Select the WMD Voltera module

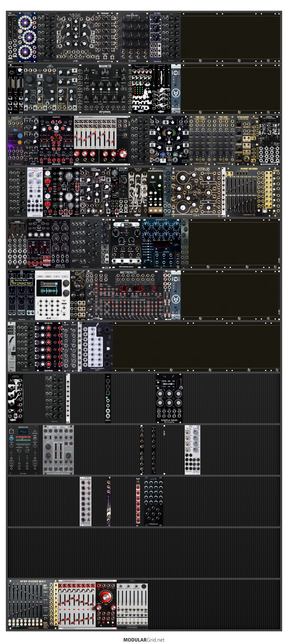[89, 295]
